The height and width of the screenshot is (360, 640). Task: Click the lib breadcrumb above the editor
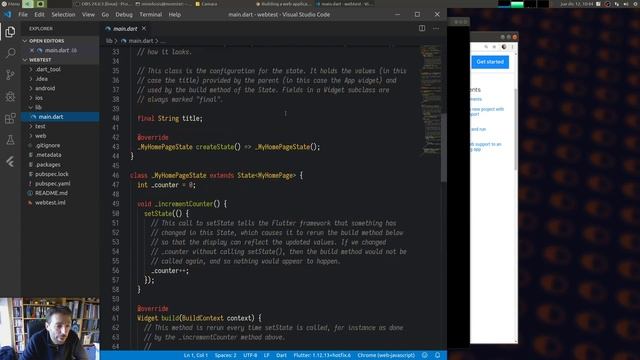click(x=109, y=41)
